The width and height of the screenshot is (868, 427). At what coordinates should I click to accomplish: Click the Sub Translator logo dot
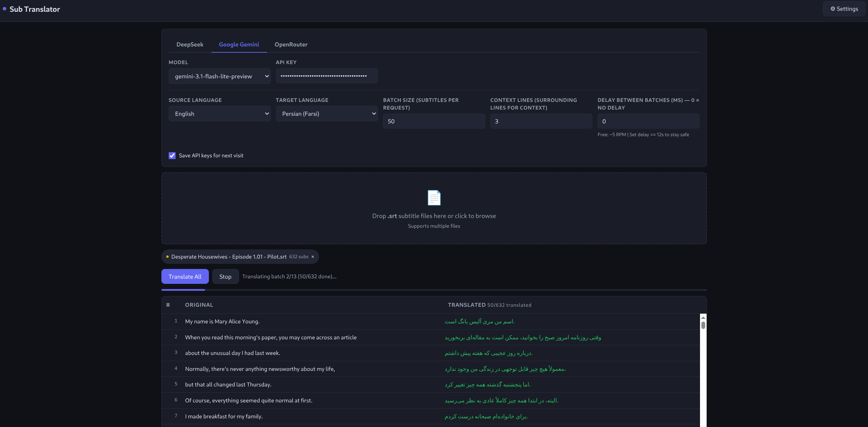(5, 9)
